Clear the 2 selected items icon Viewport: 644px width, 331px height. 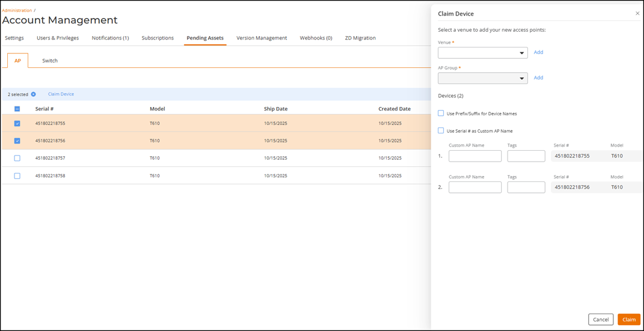[x=34, y=94]
